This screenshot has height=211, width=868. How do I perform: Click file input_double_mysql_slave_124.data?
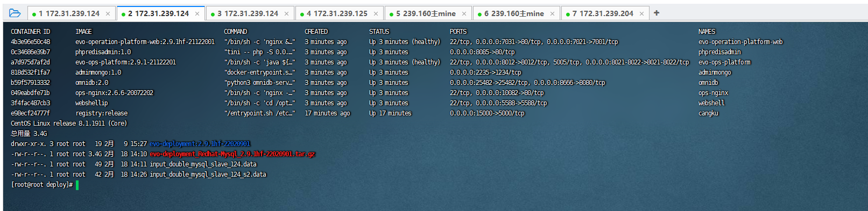click(203, 164)
